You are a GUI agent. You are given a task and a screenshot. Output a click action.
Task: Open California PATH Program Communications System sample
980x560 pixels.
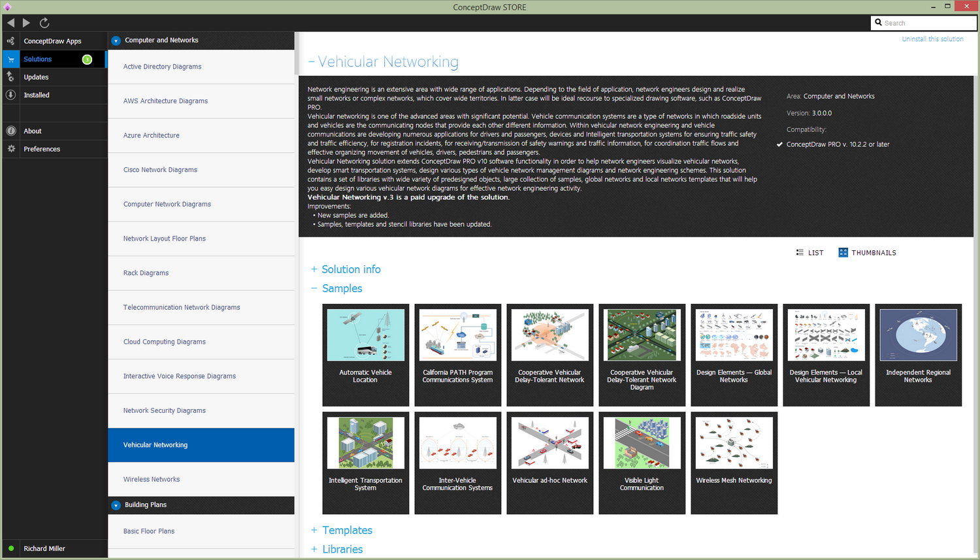[x=458, y=355]
